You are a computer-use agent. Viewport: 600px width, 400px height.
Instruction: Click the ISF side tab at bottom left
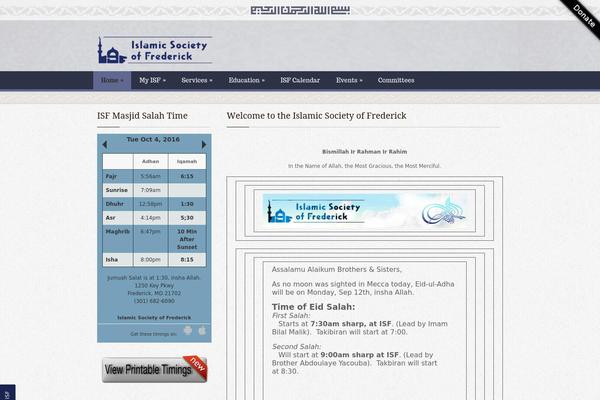(8, 392)
